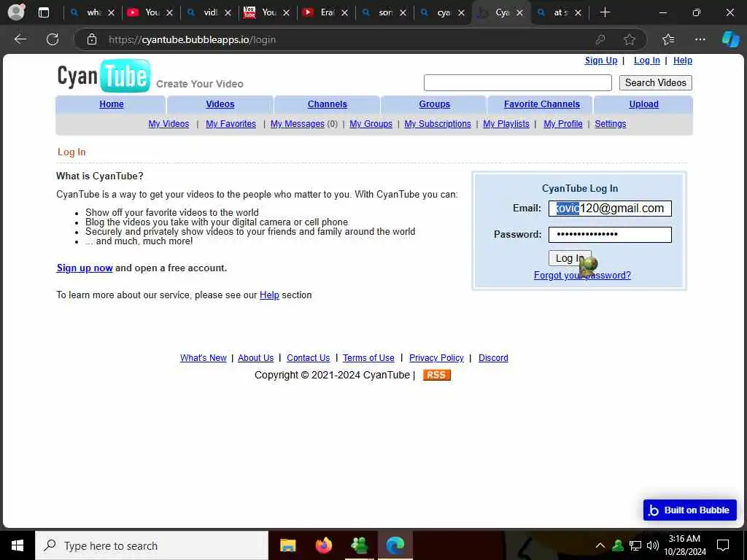Click top-right Help link
Image resolution: width=747 pixels, height=560 pixels.
[x=682, y=61]
